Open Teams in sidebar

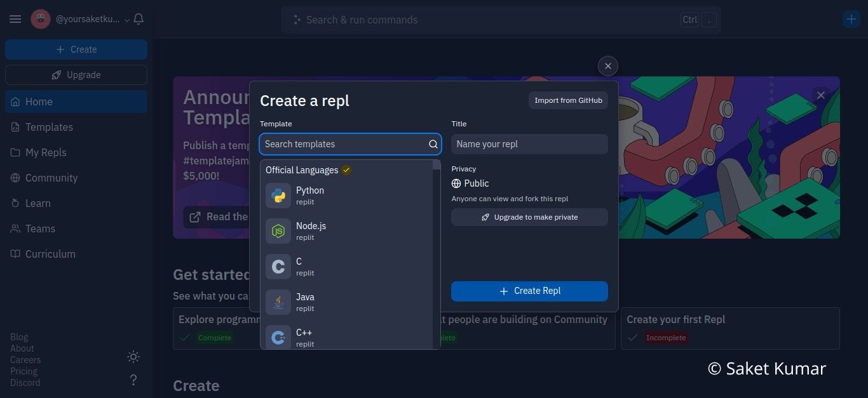point(76,229)
